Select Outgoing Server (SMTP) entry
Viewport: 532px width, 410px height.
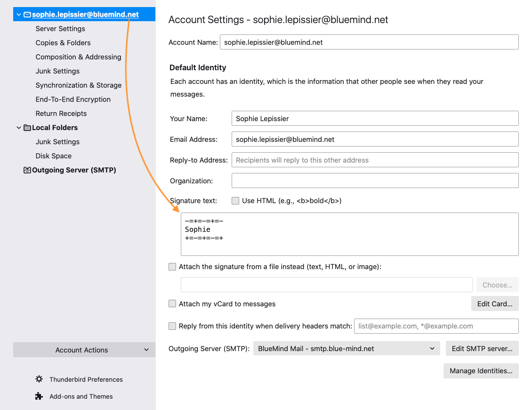[x=74, y=170]
